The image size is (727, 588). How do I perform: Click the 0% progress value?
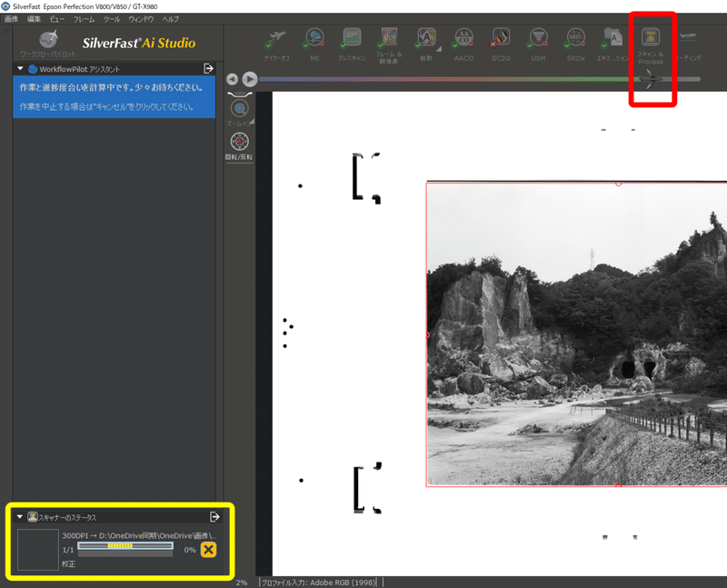tap(190, 550)
